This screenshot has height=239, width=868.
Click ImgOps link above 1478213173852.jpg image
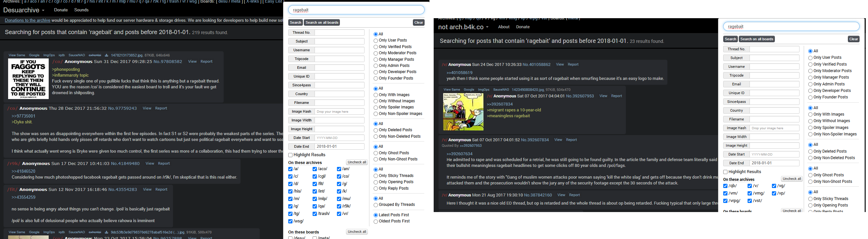tap(49, 55)
